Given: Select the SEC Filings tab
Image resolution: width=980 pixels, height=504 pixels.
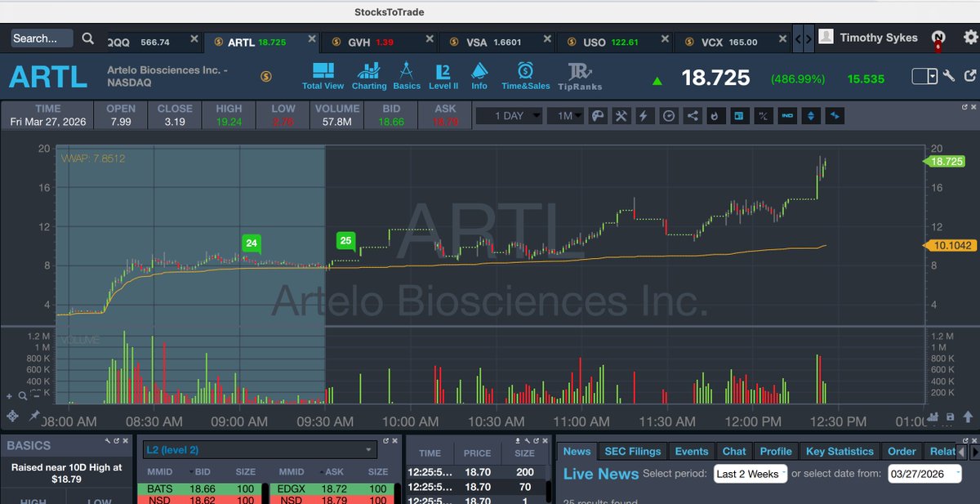Looking at the screenshot, I should point(632,451).
